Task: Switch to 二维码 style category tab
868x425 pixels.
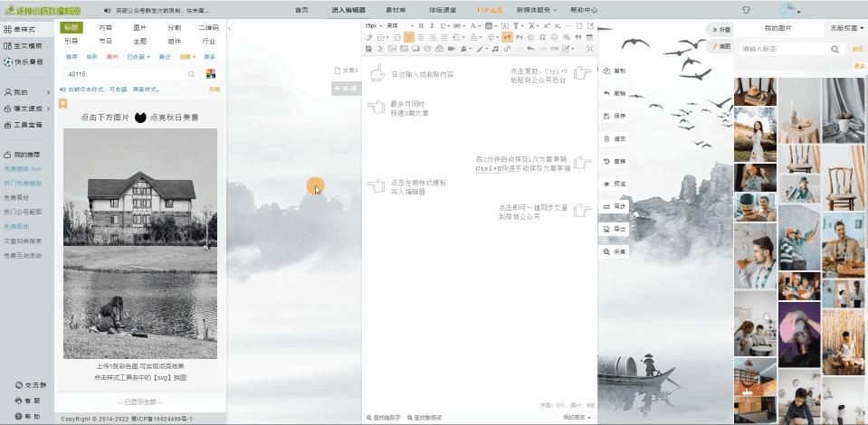Action: click(x=208, y=28)
